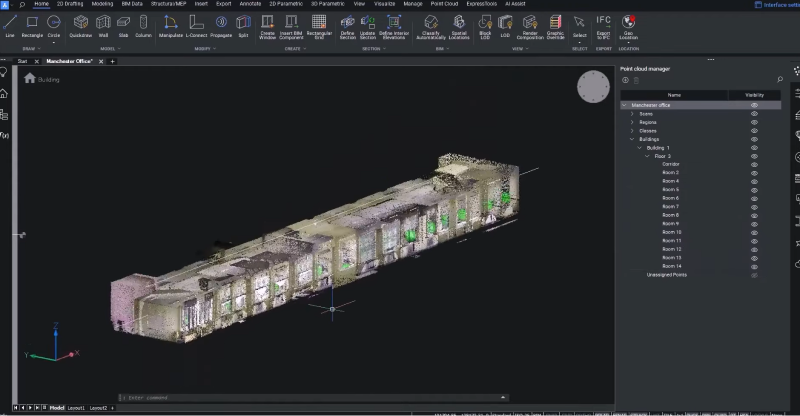The image size is (800, 416).
Task: Click the Interface settings button
Action: (x=773, y=4)
